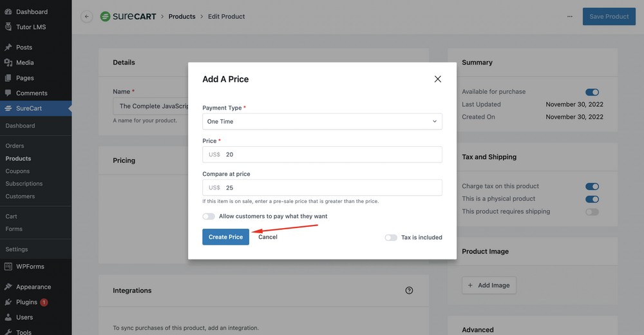Click the Appearance brush icon
The width and height of the screenshot is (644, 335).
point(8,287)
